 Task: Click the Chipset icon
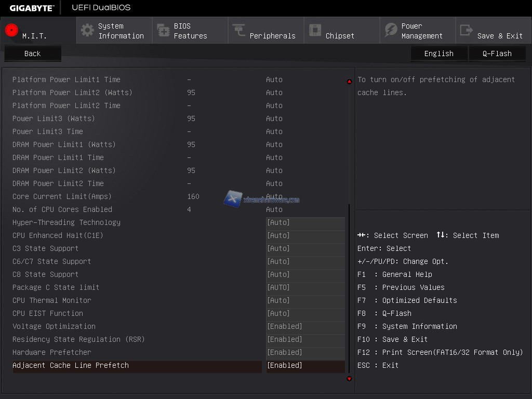(x=315, y=30)
